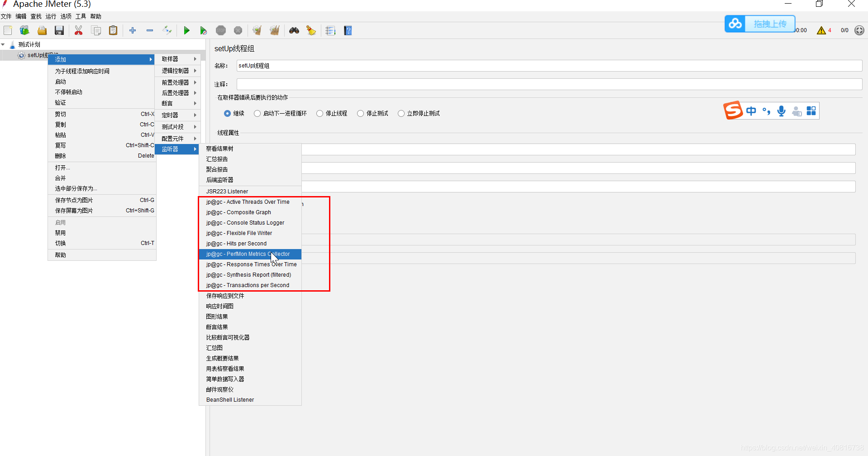Click the Paste clipboard icon

coord(113,30)
